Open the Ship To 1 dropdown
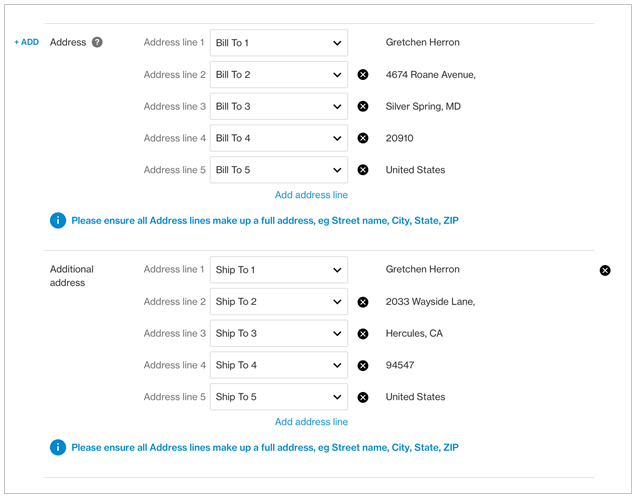This screenshot has width=641, height=500. point(278,270)
